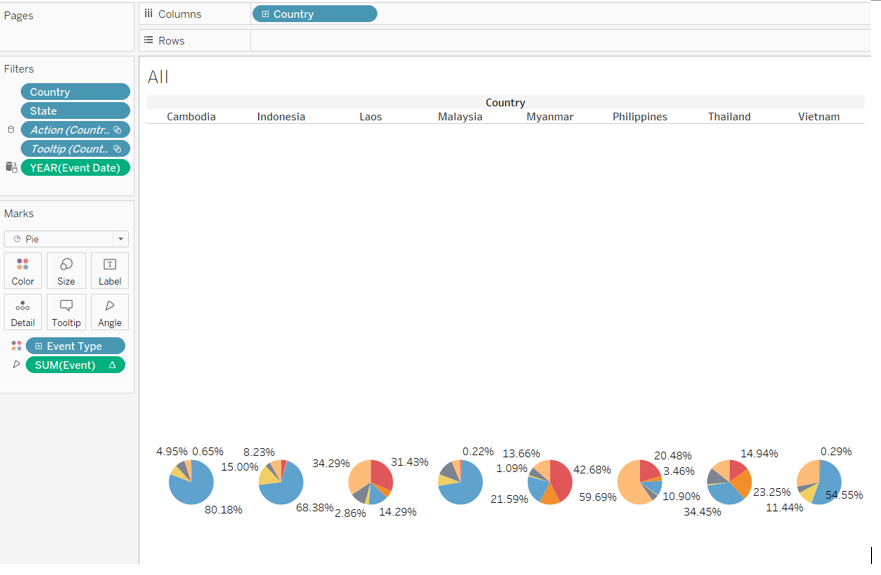The height and width of the screenshot is (575, 881).
Task: Click the YEAR(Event Date) filter pill
Action: coord(75,168)
